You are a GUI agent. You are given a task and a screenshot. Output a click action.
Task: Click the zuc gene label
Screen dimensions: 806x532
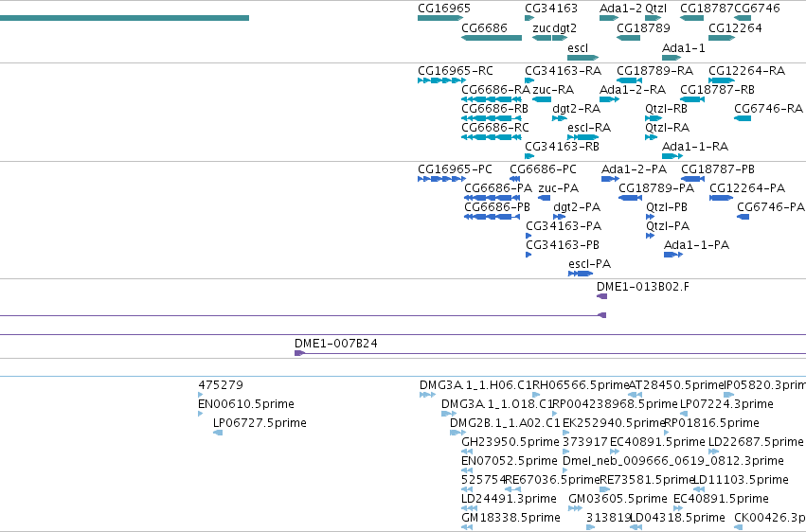click(542, 28)
